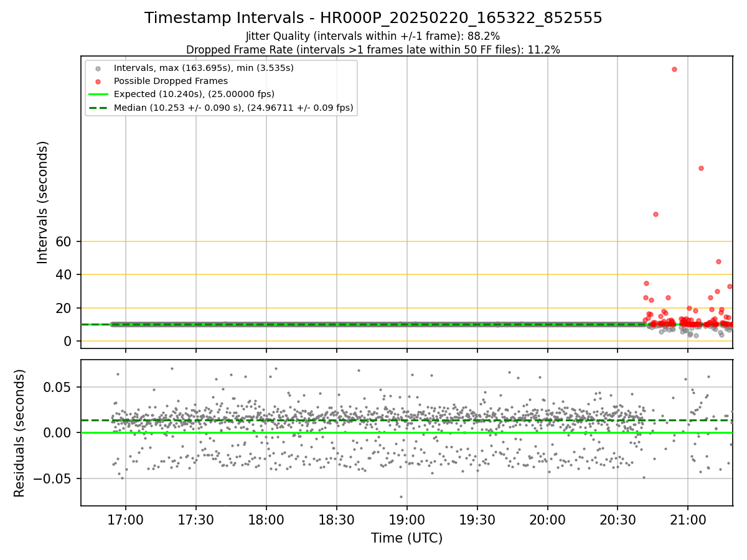Click the Intervals max/min legend entry
The width and height of the screenshot is (747, 560).
[x=204, y=67]
